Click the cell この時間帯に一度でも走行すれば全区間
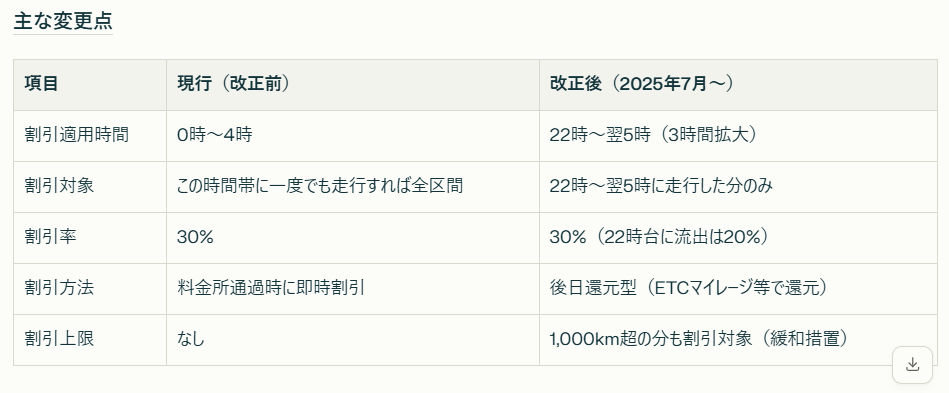This screenshot has height=393, width=949. coord(320,185)
